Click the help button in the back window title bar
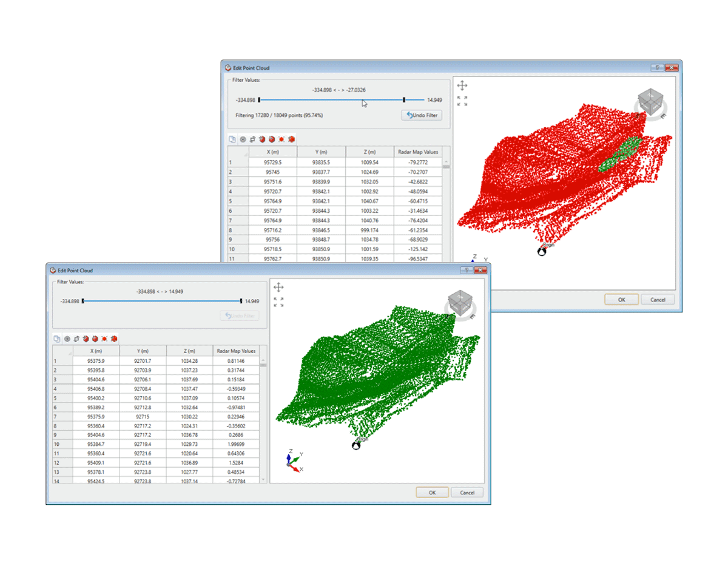 point(657,68)
